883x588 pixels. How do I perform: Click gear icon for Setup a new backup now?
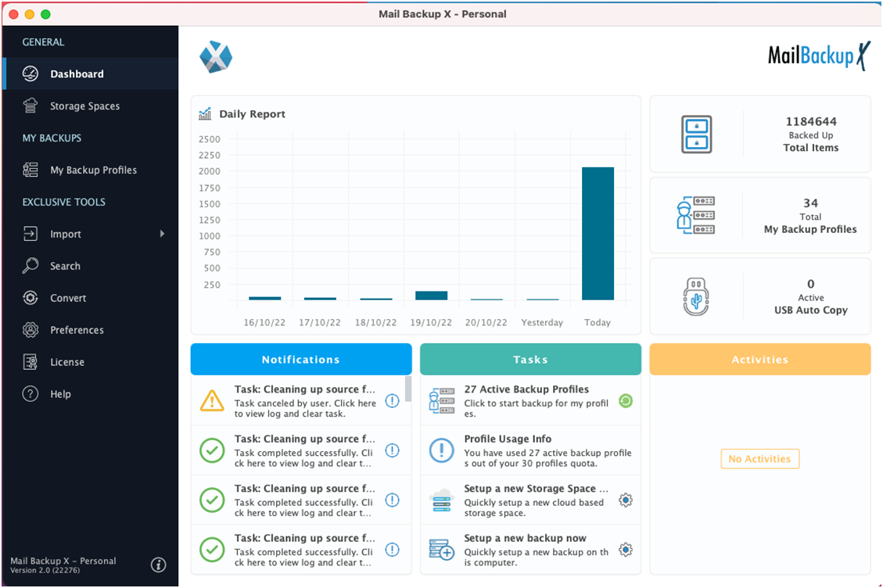click(626, 549)
